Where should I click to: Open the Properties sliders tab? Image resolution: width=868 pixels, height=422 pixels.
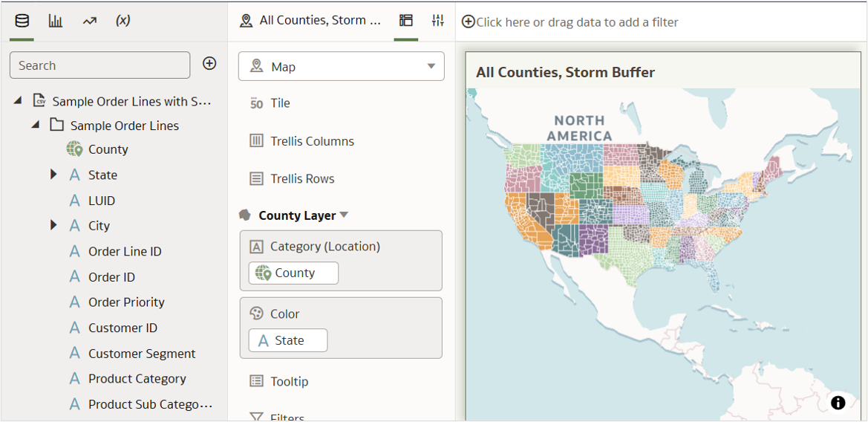coord(438,21)
